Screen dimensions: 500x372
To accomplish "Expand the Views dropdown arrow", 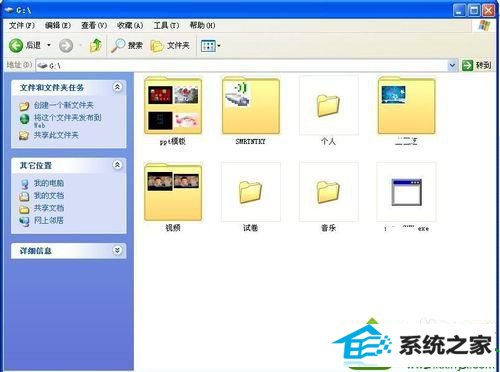I will point(219,46).
